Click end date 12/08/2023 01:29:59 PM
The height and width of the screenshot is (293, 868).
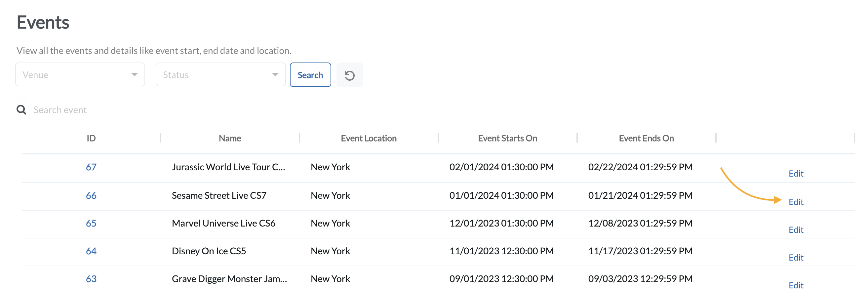640,223
